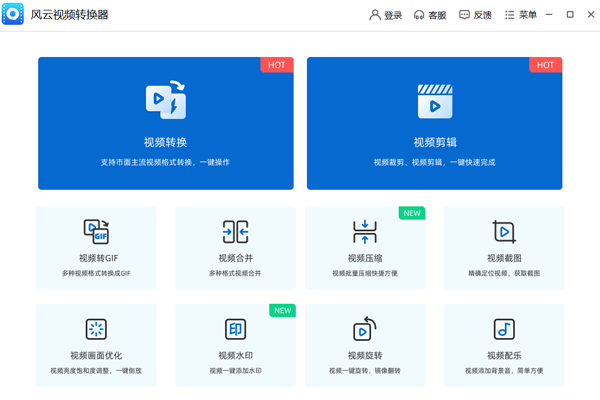600x400 pixels.
Task: Click the 视频转换 video convert icon
Action: click(166, 101)
